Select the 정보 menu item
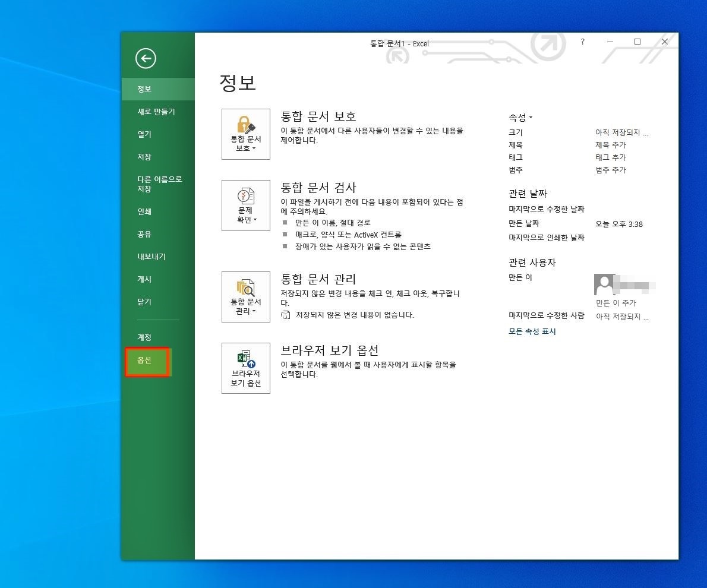 point(158,89)
